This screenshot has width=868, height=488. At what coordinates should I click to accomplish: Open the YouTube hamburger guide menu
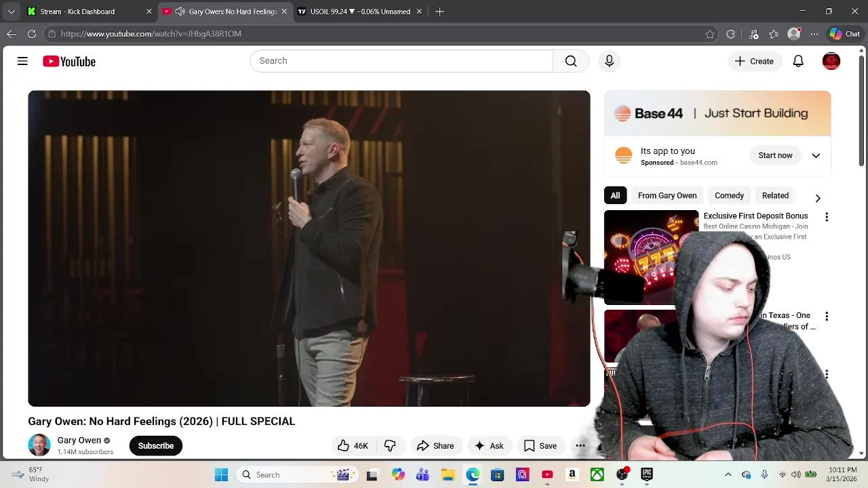click(22, 61)
